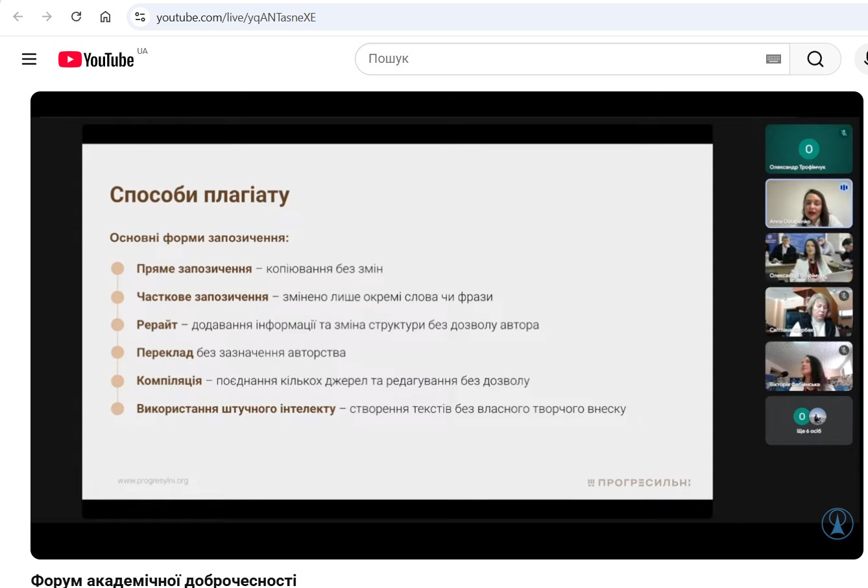Click the magnifier search button
This screenshot has width=868, height=588.
pyautogui.click(x=815, y=59)
